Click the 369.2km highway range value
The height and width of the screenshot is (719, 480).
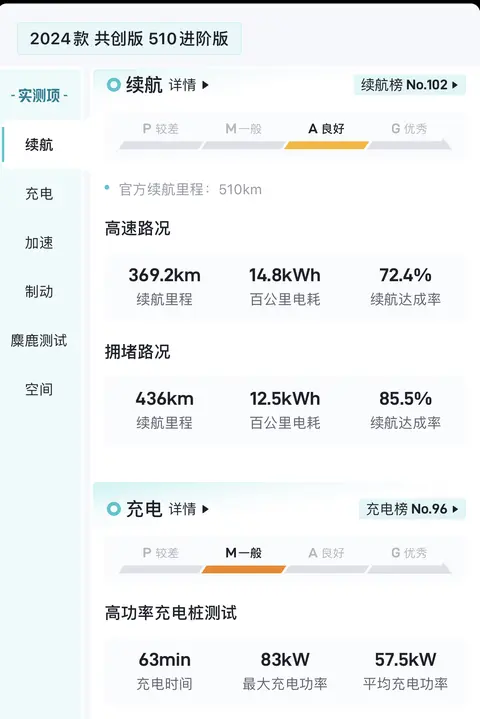165,275
